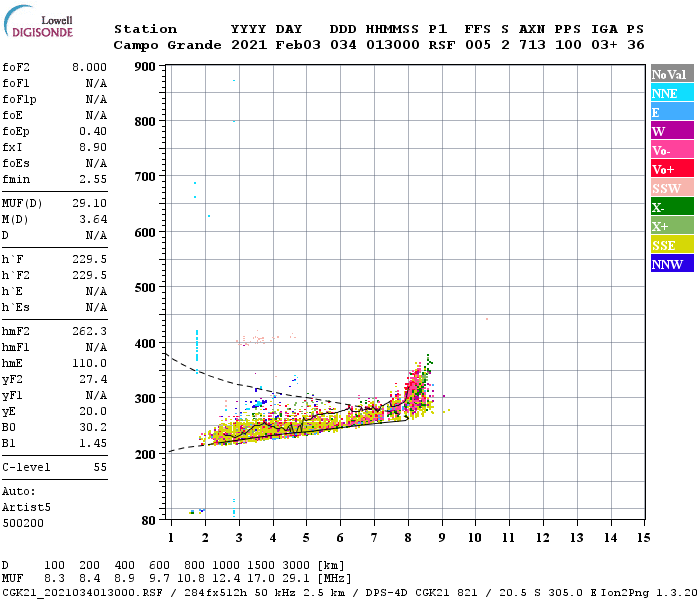Select the SSE yellow legend swatch
Viewport: 700px width, 600px height.
pyautogui.click(x=672, y=245)
